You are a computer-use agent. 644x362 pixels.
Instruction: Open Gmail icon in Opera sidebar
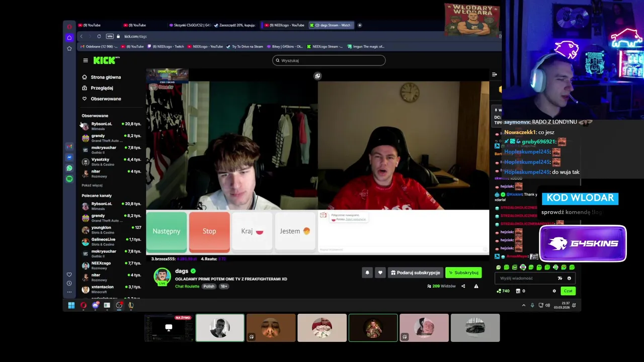(x=69, y=146)
